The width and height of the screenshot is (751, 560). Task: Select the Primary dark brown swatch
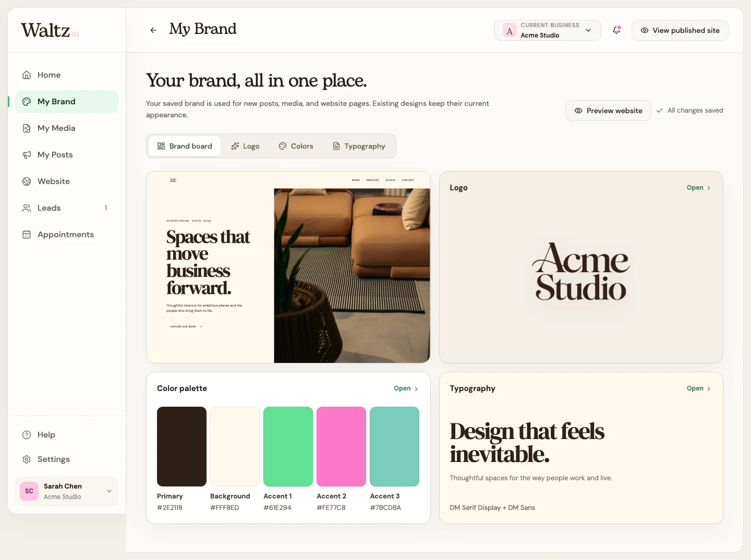181,446
